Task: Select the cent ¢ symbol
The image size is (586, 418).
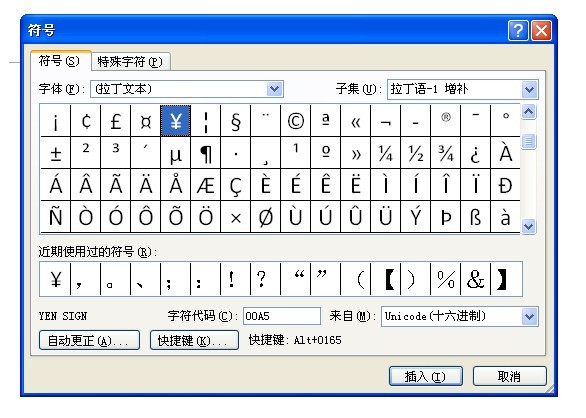Action: pyautogui.click(x=86, y=120)
